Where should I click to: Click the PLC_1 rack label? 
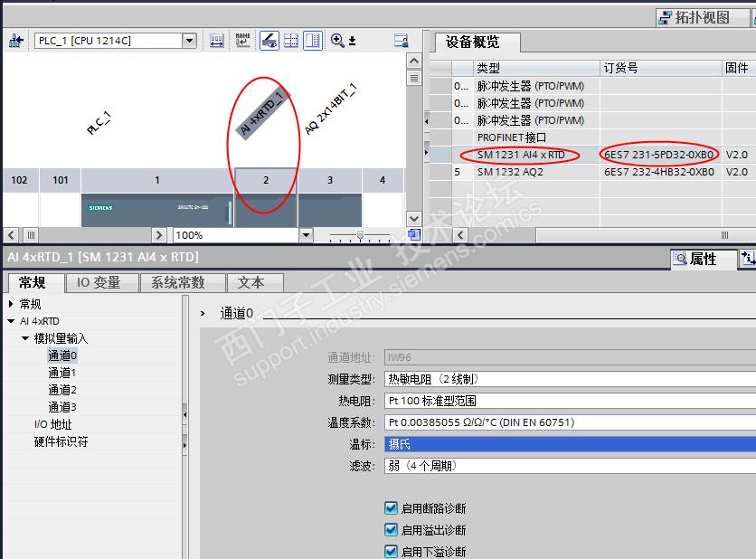click(99, 123)
